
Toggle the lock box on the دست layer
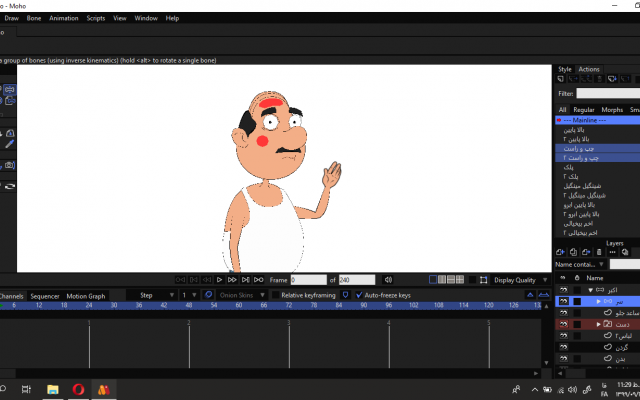click(577, 324)
